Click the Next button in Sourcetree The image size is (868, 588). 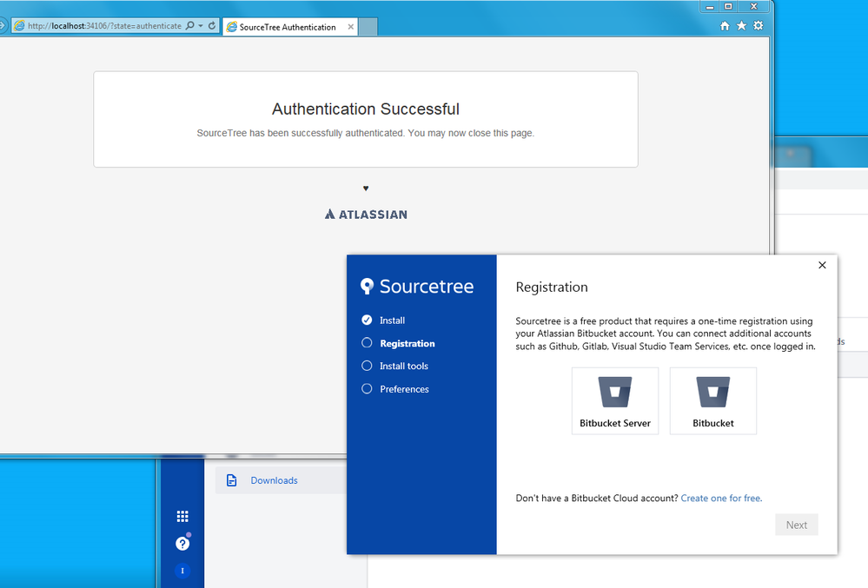click(797, 525)
